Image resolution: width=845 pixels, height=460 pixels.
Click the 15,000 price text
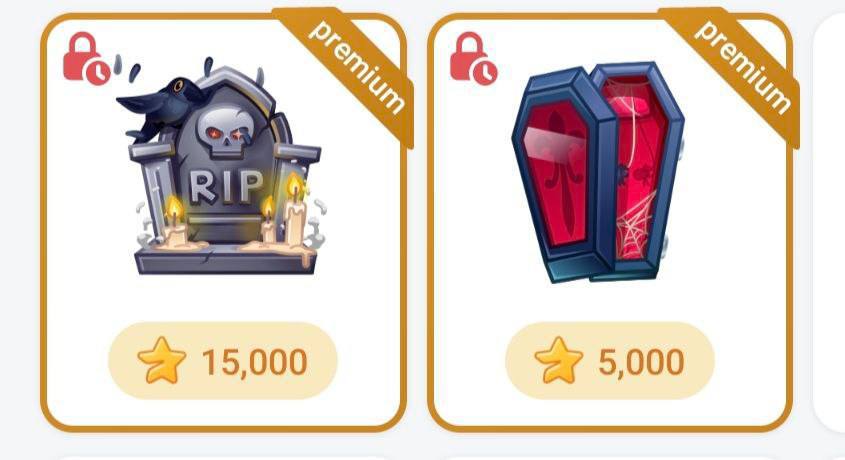coord(254,361)
